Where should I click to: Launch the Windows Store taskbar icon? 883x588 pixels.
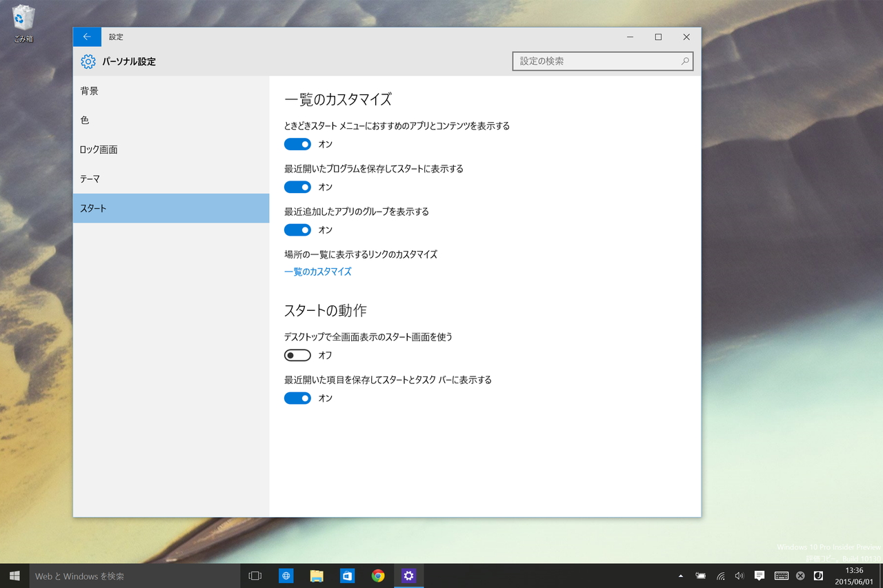point(346,576)
